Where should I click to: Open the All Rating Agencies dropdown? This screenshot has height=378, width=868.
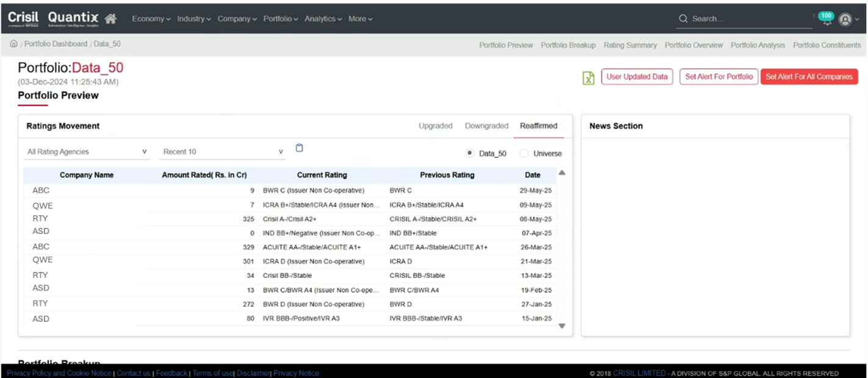(87, 152)
